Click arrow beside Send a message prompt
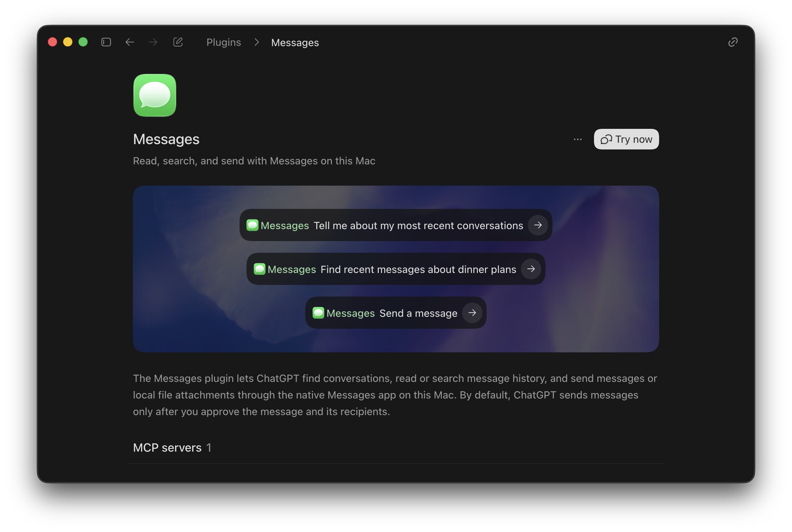The image size is (792, 532). (472, 312)
